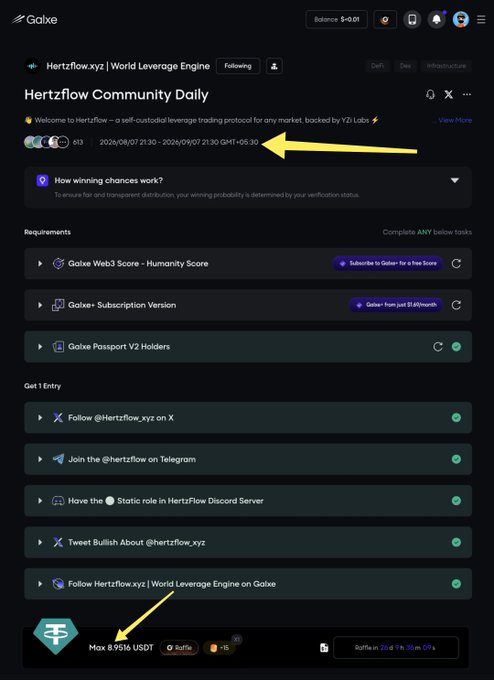The width and height of the screenshot is (494, 680).
Task: Click the organization icon next to Following
Action: coord(274,66)
